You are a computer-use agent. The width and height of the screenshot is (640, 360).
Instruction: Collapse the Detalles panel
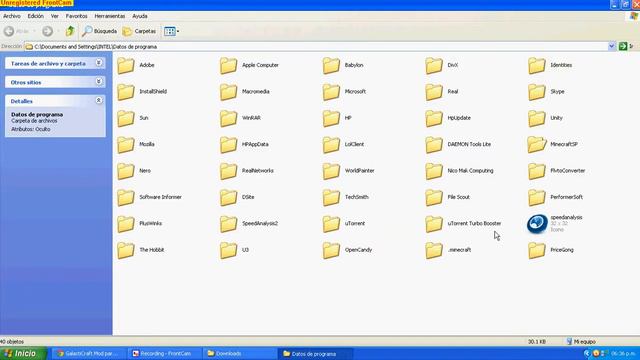(x=99, y=100)
